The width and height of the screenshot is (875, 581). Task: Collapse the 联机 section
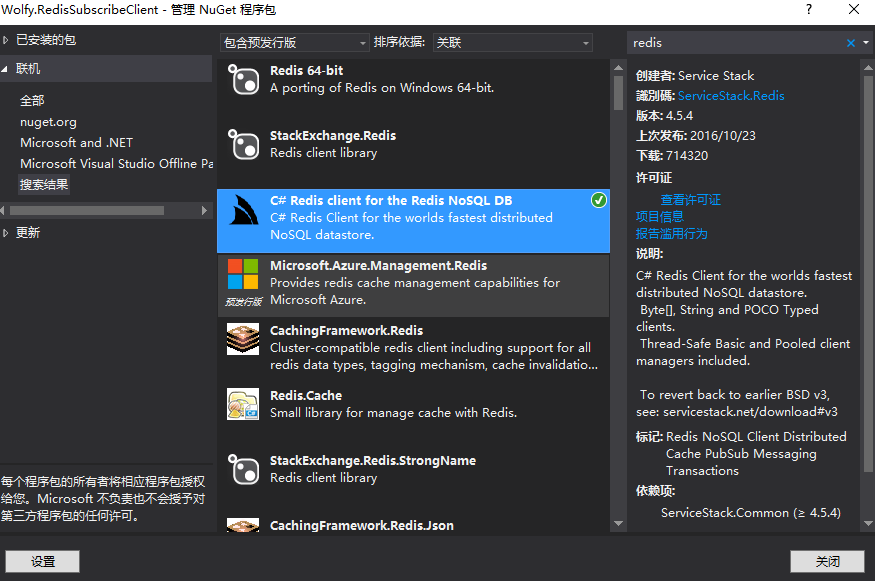(5, 69)
